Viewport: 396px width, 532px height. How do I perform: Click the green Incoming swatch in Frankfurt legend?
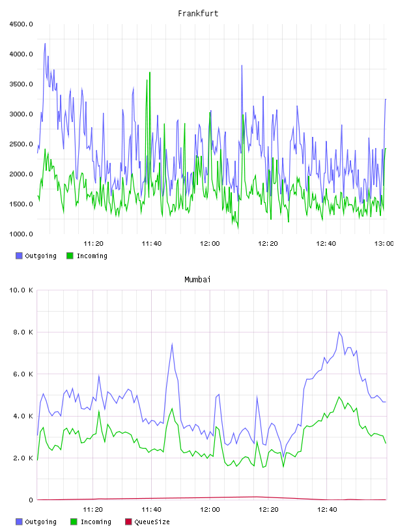point(70,256)
